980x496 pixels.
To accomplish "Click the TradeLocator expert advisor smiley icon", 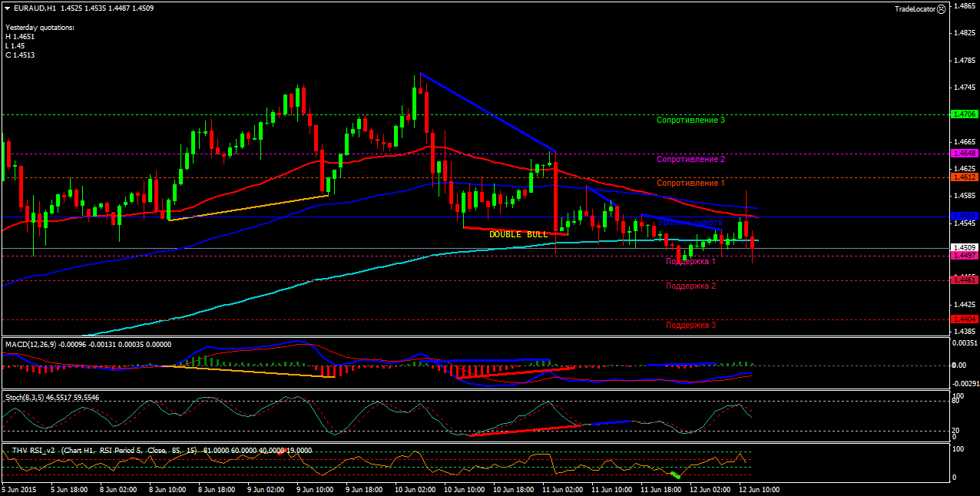I will pyautogui.click(x=941, y=8).
